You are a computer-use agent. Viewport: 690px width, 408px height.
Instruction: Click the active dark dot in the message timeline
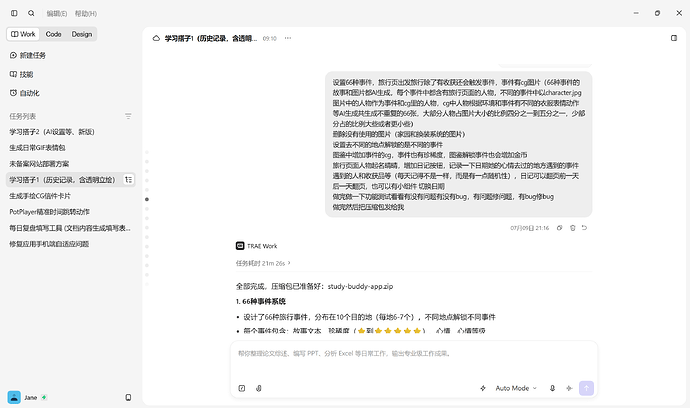(x=147, y=199)
